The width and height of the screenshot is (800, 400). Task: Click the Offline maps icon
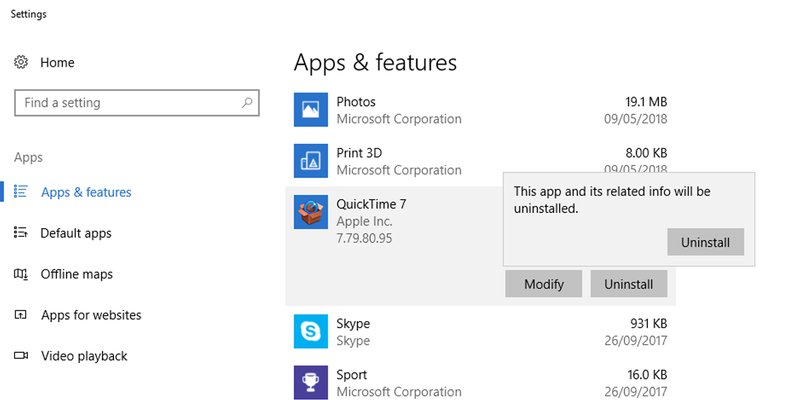(20, 274)
